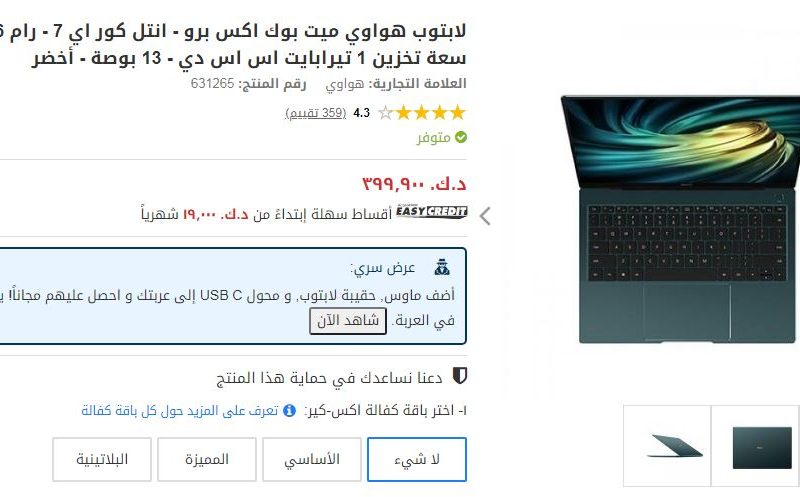Click the blue info icon beside warranty link
This screenshot has height=497, width=800.
click(289, 410)
